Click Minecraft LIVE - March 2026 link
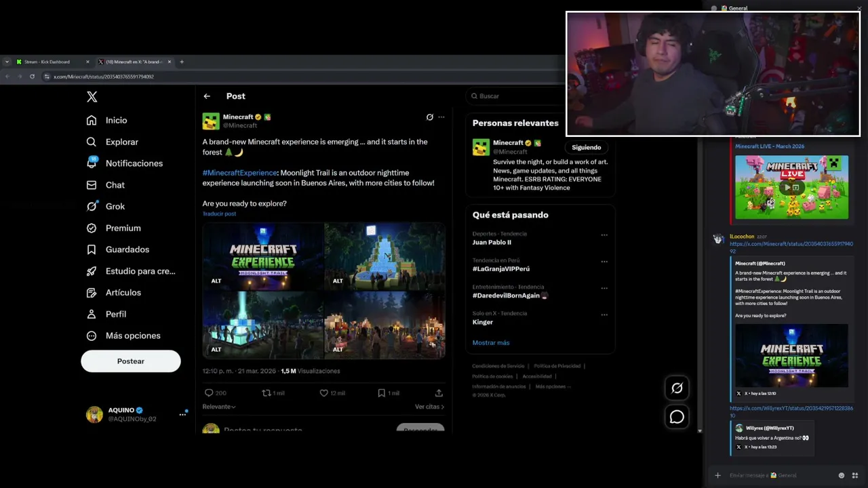Viewport: 868px width, 488px height. point(770,146)
